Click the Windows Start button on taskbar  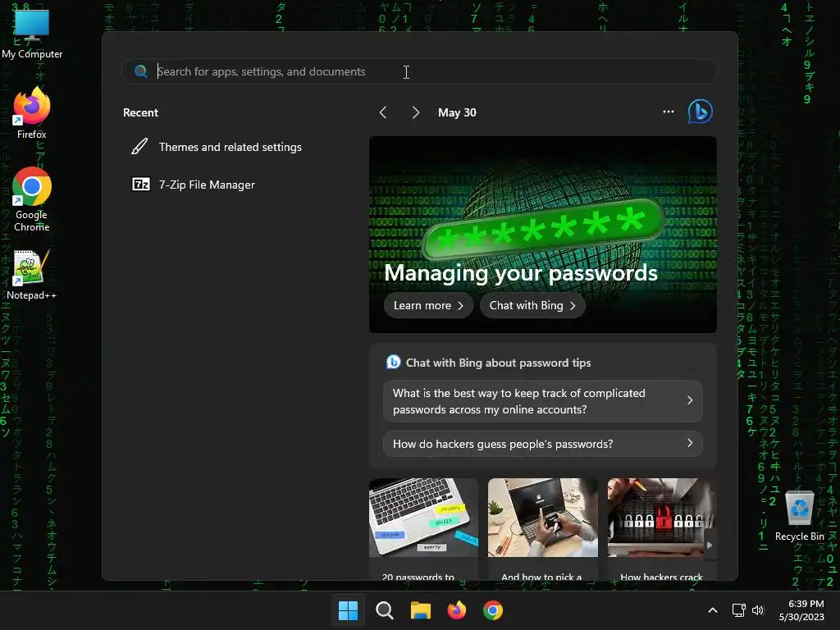[348, 610]
